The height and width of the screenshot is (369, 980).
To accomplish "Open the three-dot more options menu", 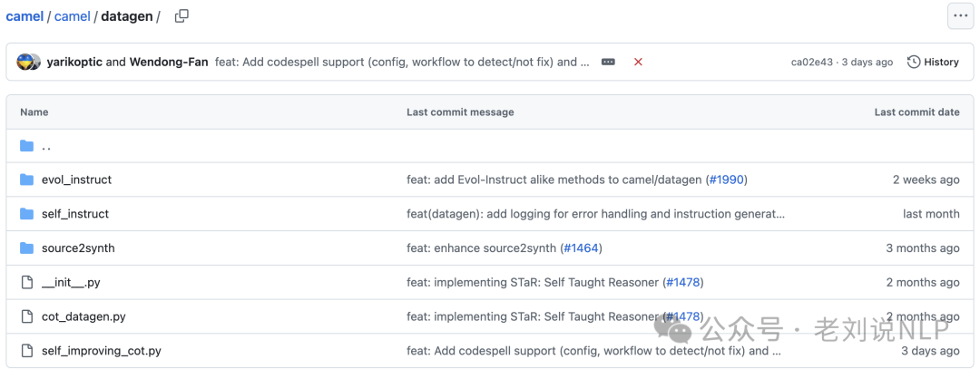I will tap(960, 16).
